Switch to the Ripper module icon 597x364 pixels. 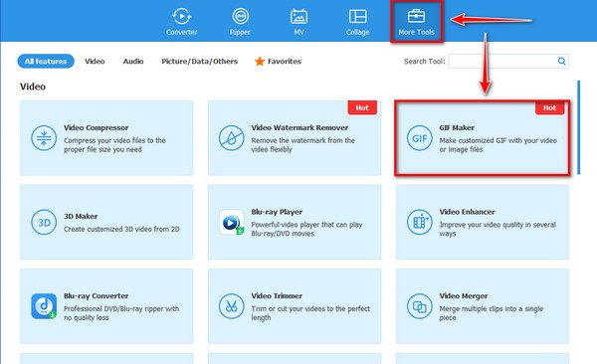click(240, 16)
